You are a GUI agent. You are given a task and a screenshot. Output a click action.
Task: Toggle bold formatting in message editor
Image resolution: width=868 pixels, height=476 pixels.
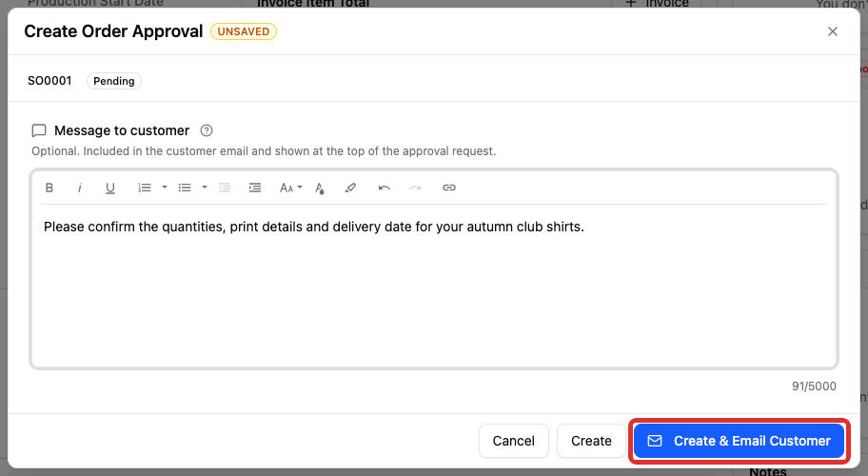[x=49, y=188]
